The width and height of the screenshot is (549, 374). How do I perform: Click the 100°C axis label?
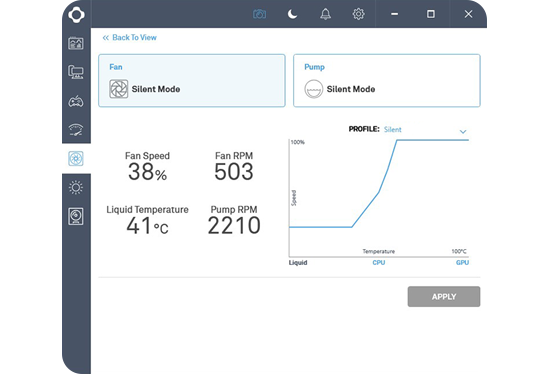(x=459, y=251)
